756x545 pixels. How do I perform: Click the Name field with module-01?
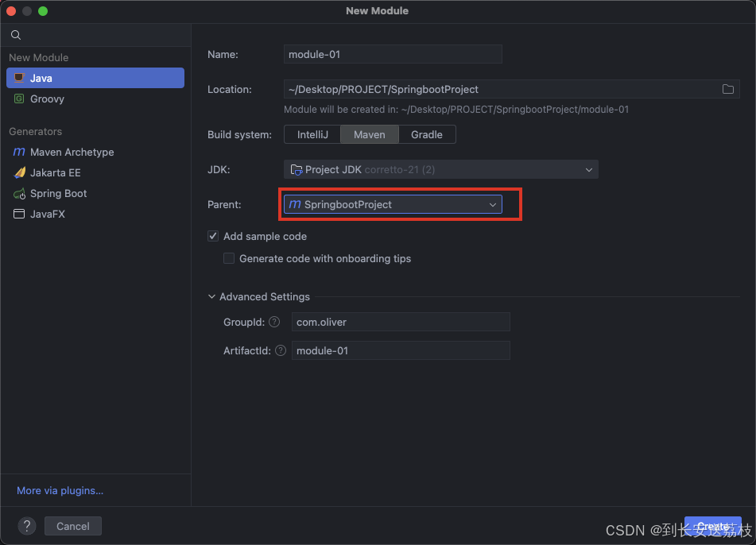pos(393,55)
